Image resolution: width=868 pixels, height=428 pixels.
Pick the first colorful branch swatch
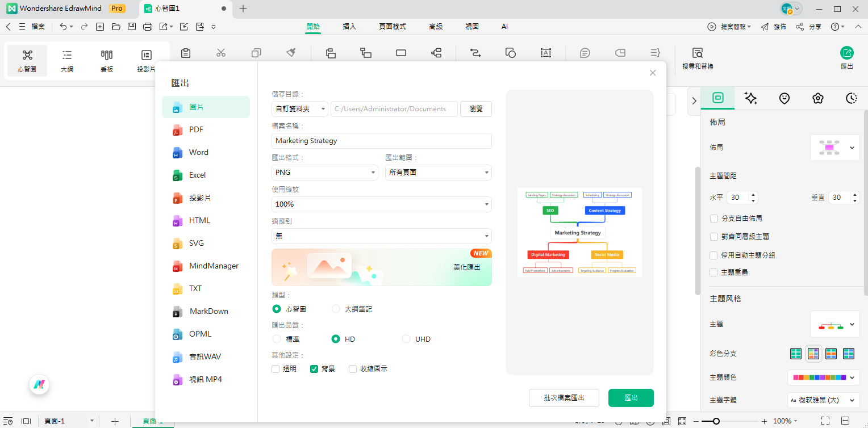[796, 354]
